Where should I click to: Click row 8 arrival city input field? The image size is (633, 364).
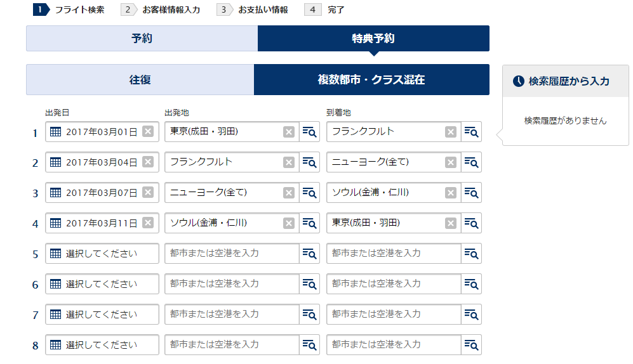pyautogui.click(x=394, y=344)
